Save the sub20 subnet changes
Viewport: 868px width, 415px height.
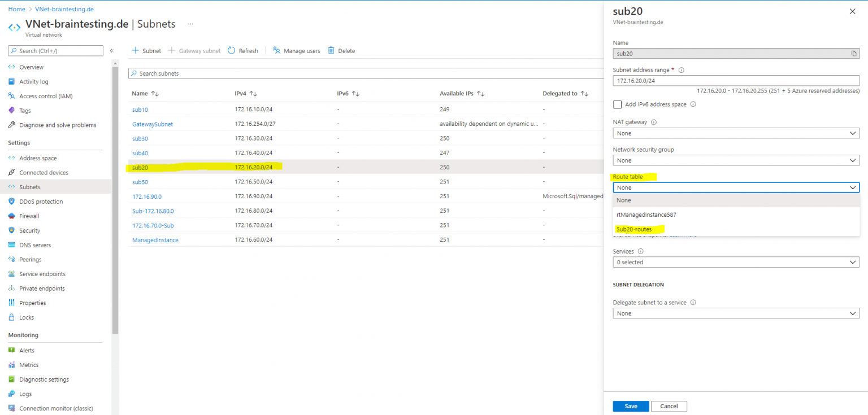click(631, 406)
